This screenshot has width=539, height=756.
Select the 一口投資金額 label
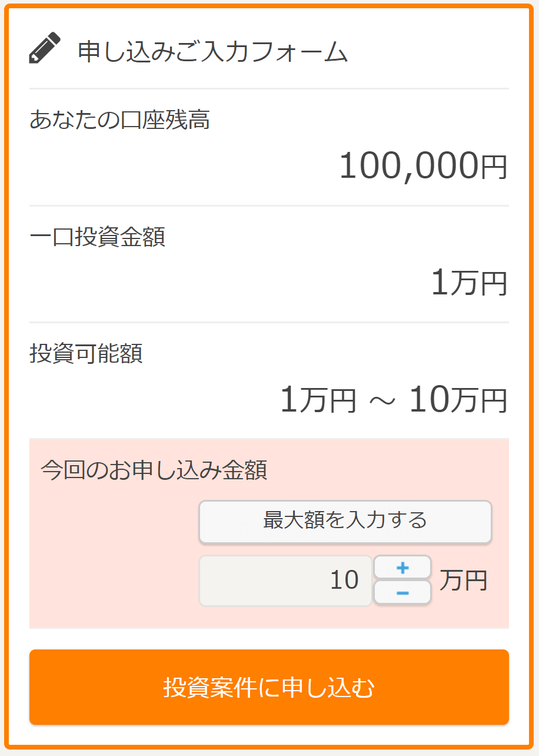[98, 237]
